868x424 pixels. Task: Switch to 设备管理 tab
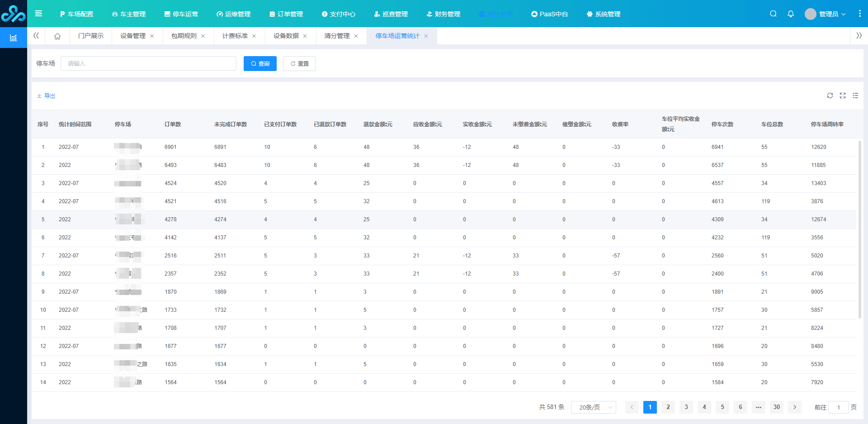[133, 36]
